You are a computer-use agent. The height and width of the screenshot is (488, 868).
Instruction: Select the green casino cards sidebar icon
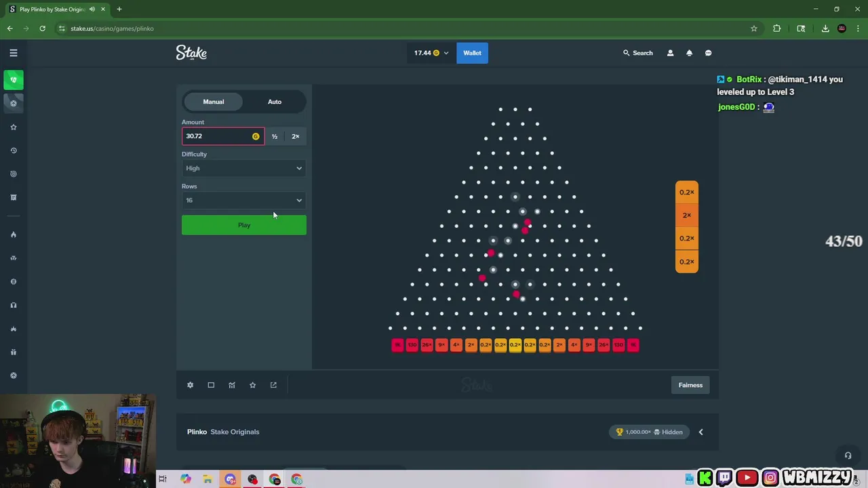tap(13, 80)
